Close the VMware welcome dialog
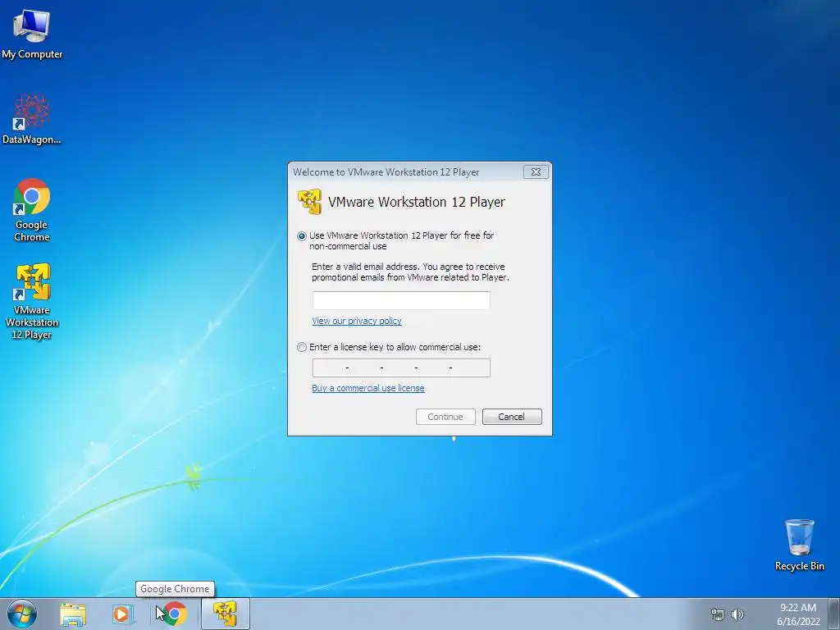The height and width of the screenshot is (630, 840). 536,172
